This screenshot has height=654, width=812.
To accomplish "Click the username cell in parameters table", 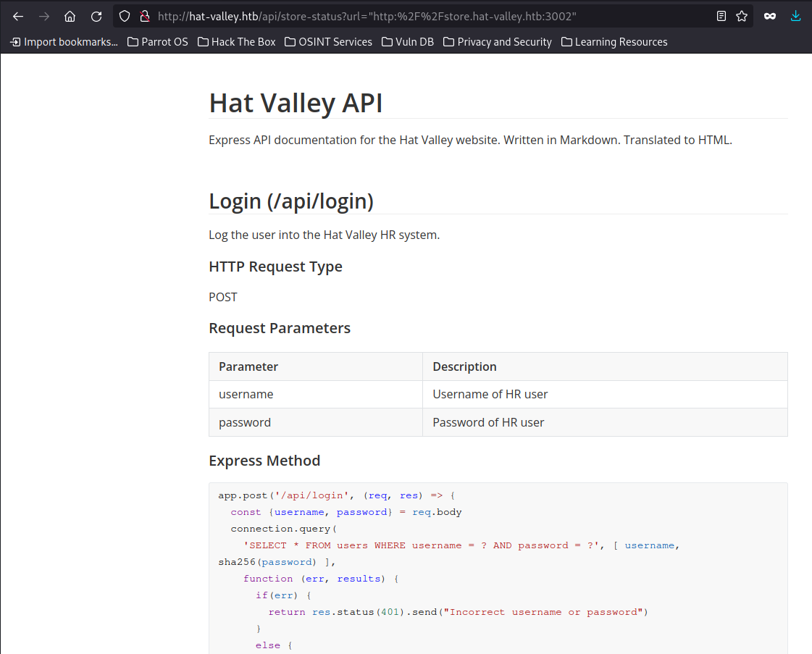I will [246, 394].
